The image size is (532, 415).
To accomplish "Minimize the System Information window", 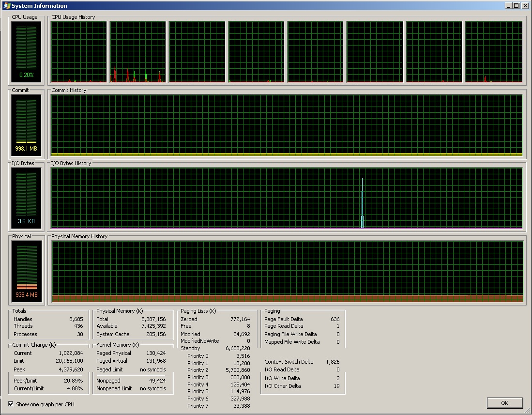I will click(508, 6).
